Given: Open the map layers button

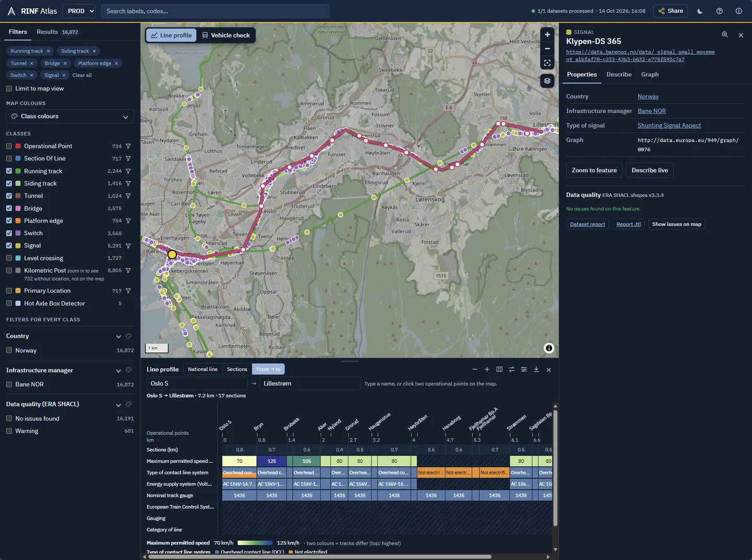Looking at the screenshot, I should 547,81.
